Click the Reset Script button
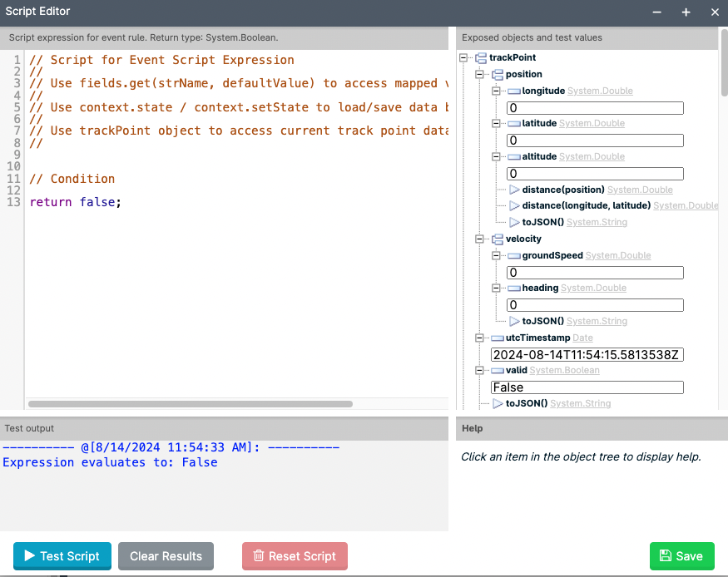The width and height of the screenshot is (728, 577). tap(295, 555)
